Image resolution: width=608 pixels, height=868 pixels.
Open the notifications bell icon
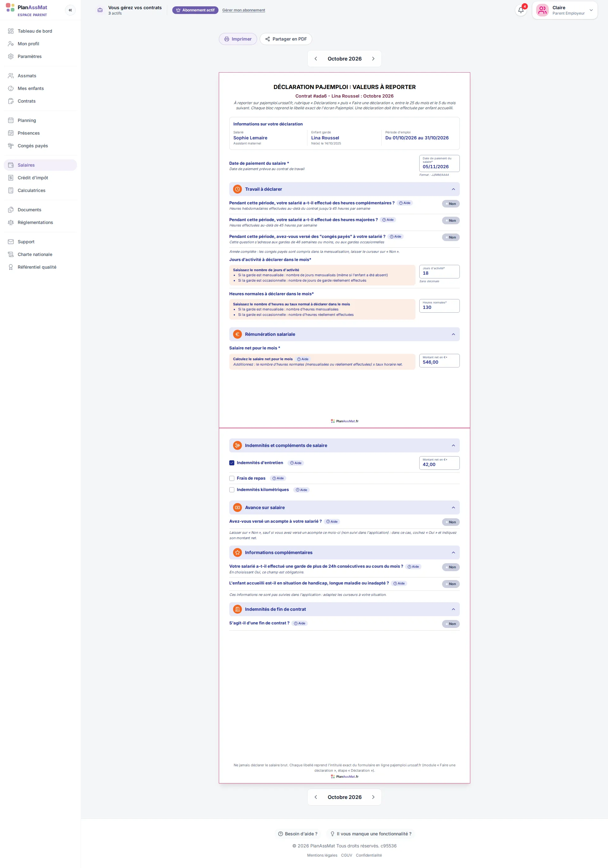pyautogui.click(x=521, y=10)
